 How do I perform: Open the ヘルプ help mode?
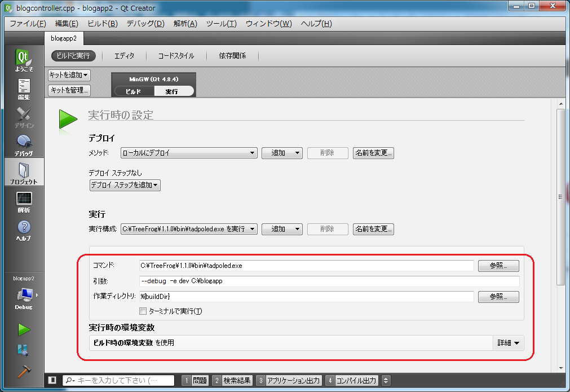pyautogui.click(x=24, y=230)
